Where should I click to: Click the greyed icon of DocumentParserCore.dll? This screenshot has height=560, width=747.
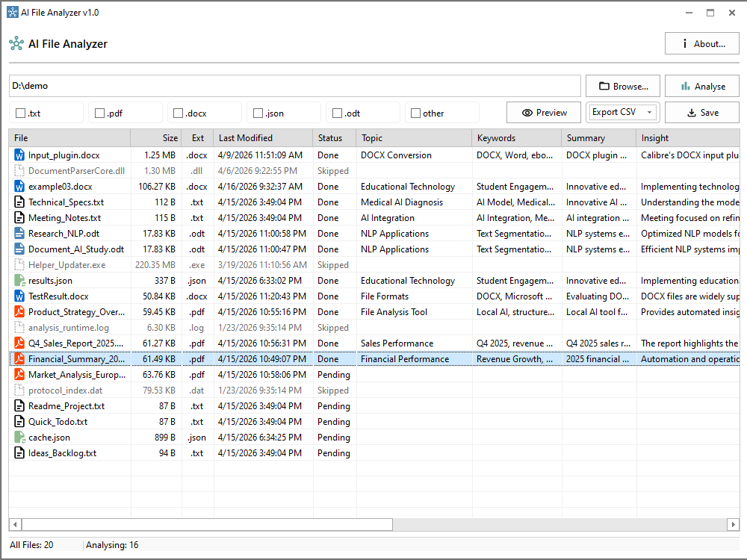point(19,171)
